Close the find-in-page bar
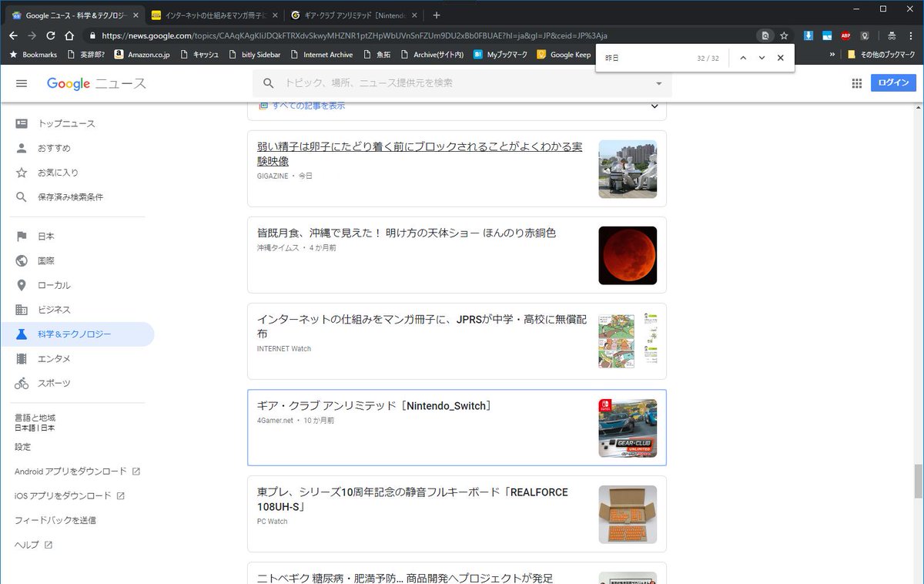The image size is (924, 584). 780,58
